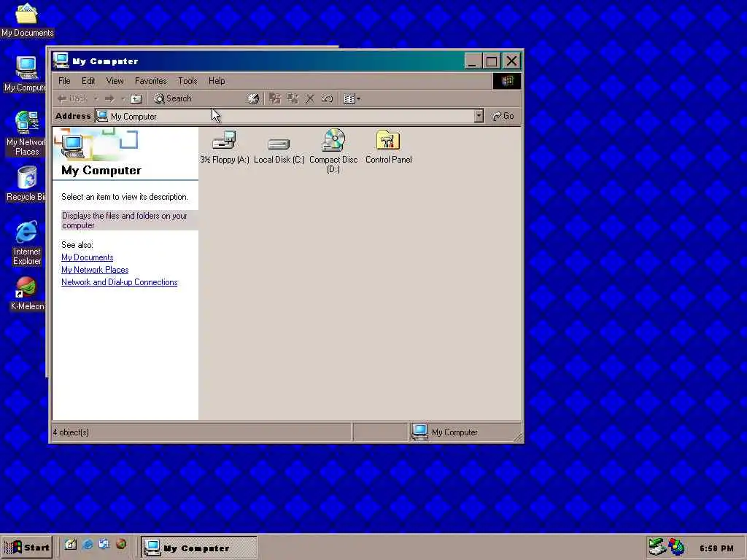Launch Outlook Express from quick launch
Viewport: 747px width, 560px height.
(x=104, y=544)
